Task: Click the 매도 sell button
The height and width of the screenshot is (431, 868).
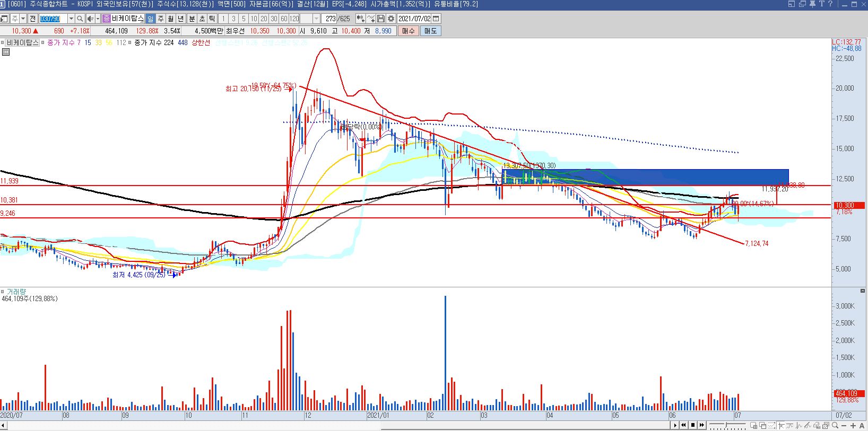Action: coord(430,31)
